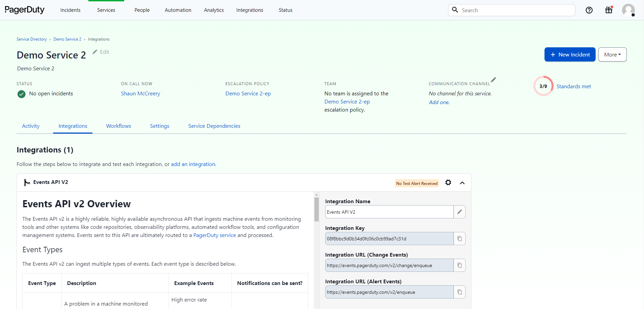Copy the Integration Key

(x=460, y=239)
